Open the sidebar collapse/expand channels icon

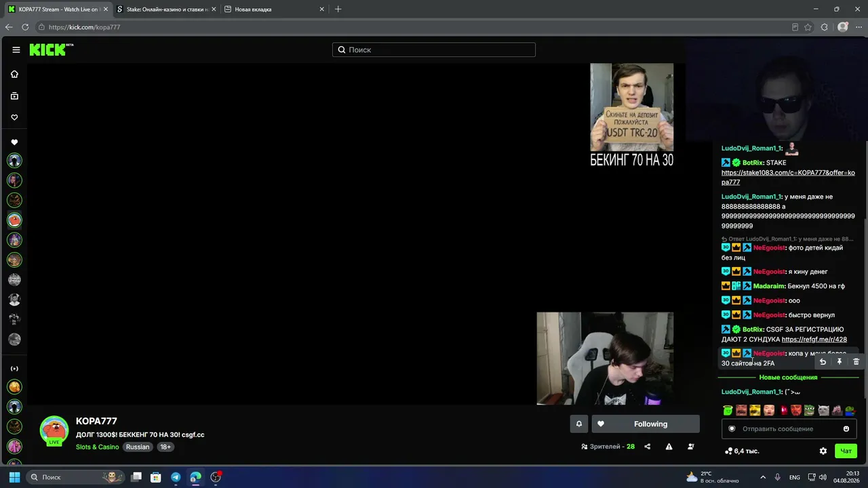coord(14,369)
